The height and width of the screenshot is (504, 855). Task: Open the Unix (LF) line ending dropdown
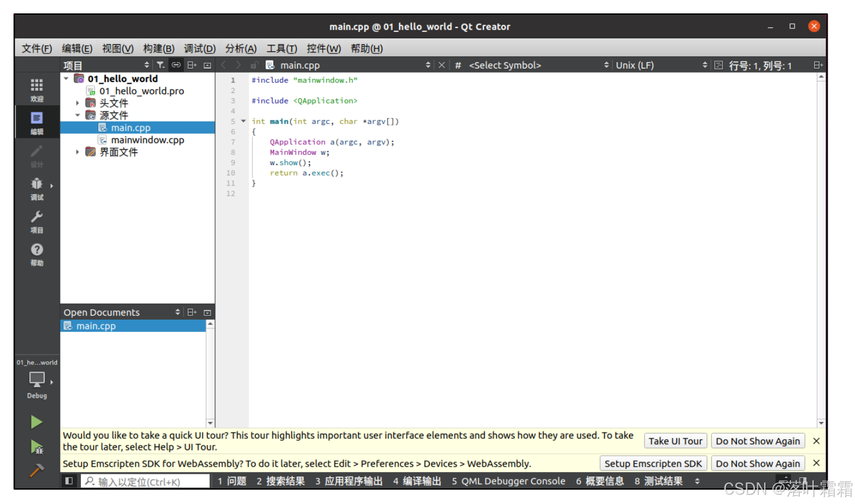(661, 65)
